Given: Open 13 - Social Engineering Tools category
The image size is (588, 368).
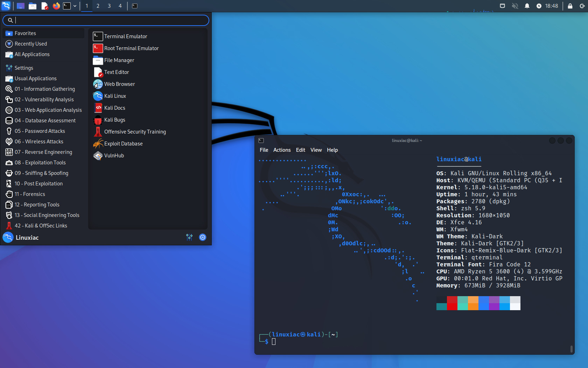Looking at the screenshot, I should 43,215.
